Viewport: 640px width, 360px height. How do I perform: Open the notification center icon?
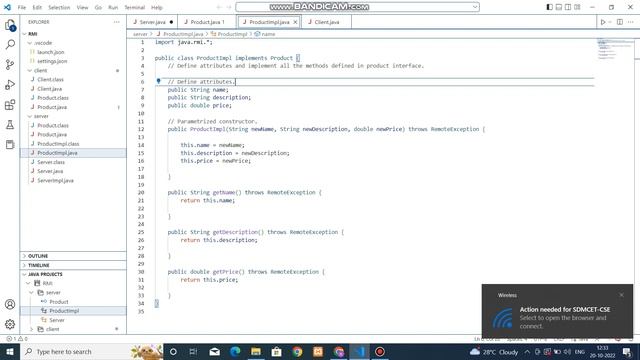pyautogui.click(x=627, y=352)
